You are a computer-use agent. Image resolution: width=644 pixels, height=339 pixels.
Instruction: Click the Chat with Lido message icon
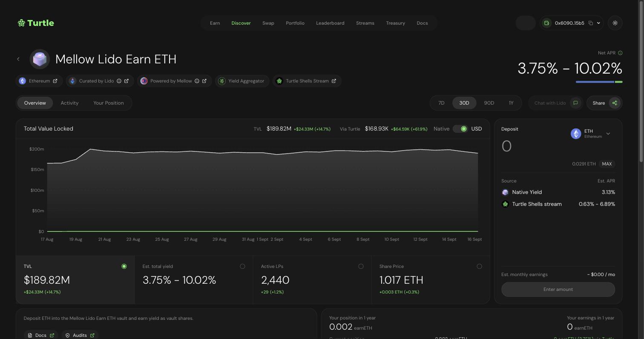point(575,103)
